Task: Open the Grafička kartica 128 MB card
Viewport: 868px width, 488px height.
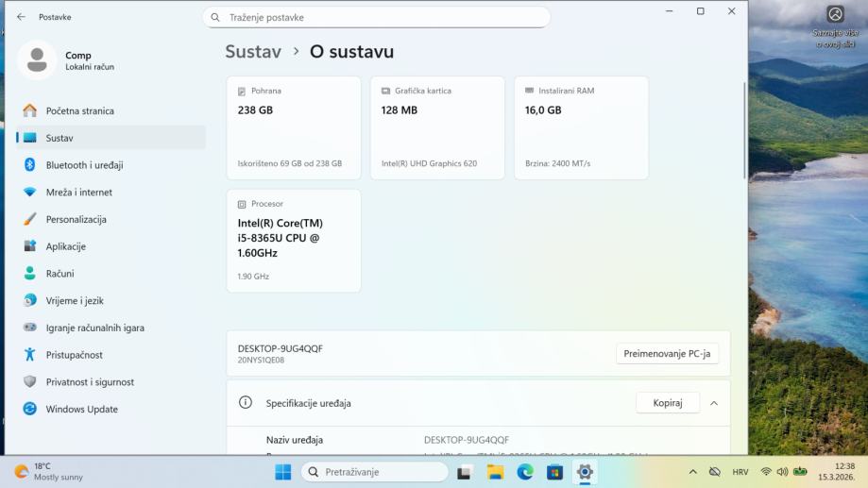Action: tap(437, 127)
